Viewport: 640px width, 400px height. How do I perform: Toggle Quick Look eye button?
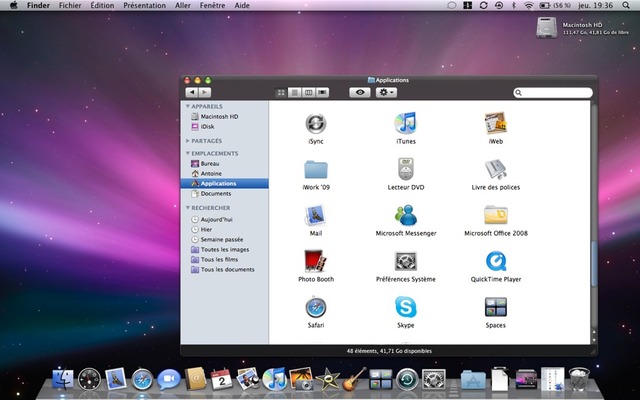click(x=360, y=93)
